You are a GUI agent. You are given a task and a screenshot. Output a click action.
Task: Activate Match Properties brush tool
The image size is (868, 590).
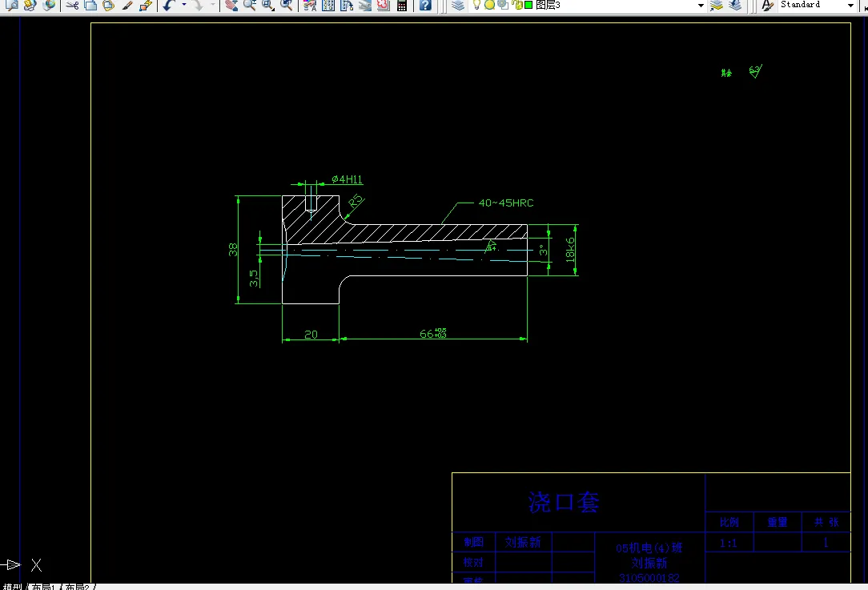pos(127,6)
